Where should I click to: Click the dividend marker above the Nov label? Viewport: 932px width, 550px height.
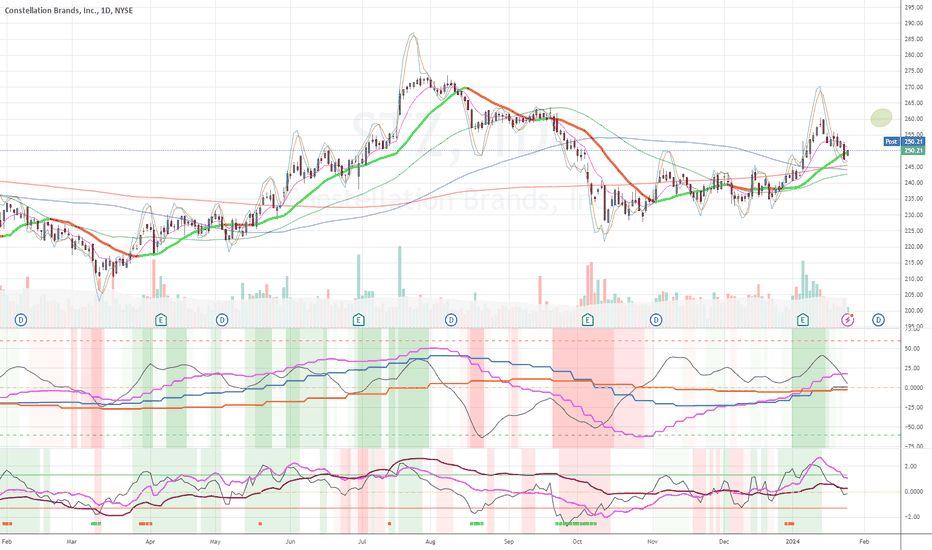click(656, 320)
